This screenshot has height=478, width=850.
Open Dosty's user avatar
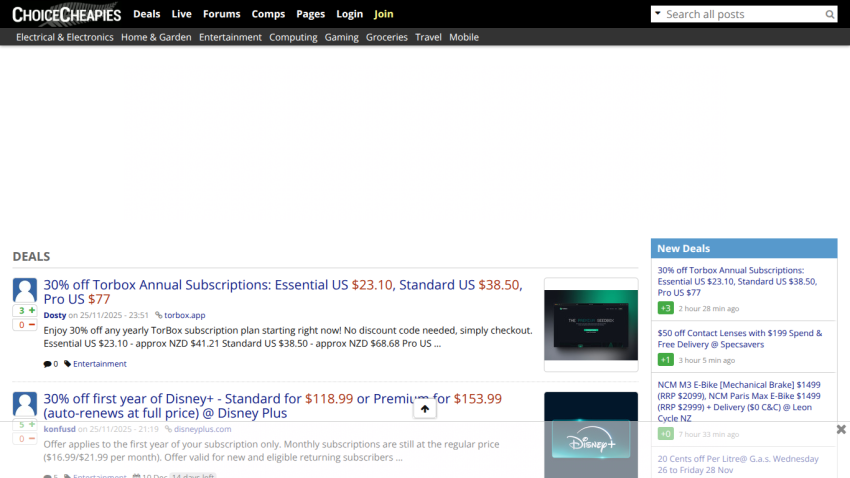[25, 290]
